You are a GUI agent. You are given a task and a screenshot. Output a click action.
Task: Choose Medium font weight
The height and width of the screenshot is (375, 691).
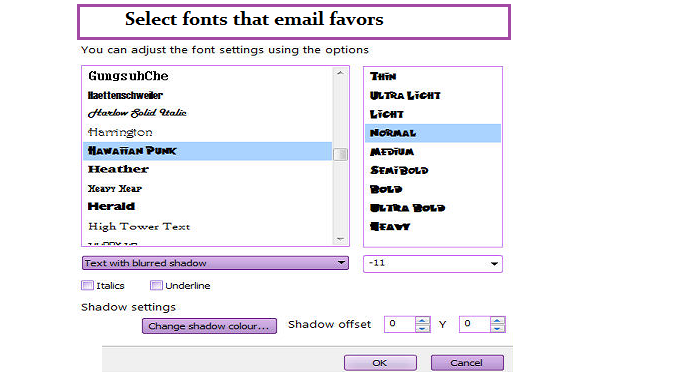[x=433, y=152]
